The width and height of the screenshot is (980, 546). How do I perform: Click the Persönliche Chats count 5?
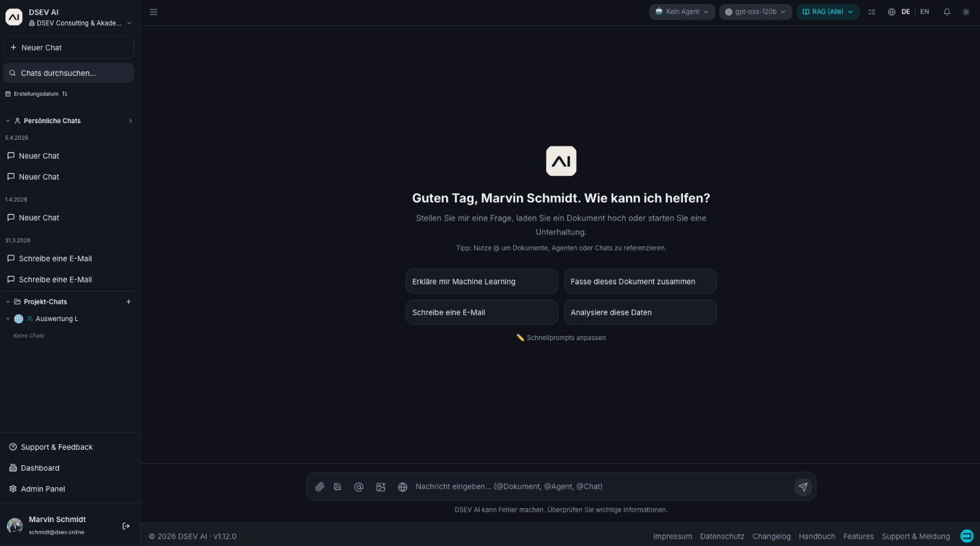point(130,121)
